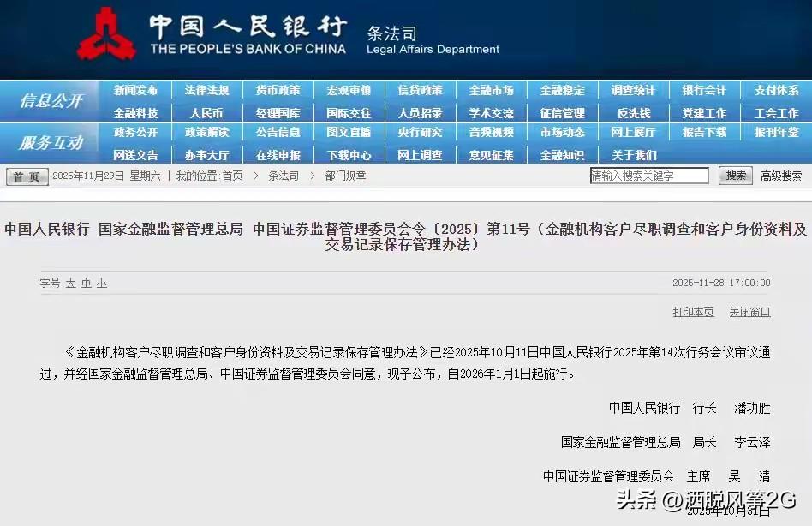
Task: Select 人员招录 in navigation
Action: coord(420,113)
